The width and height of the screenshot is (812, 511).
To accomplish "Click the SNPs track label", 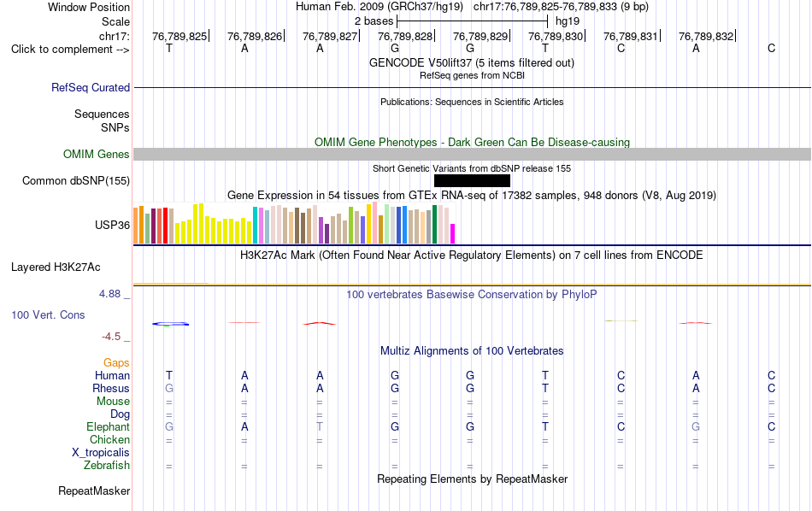I will coord(115,127).
